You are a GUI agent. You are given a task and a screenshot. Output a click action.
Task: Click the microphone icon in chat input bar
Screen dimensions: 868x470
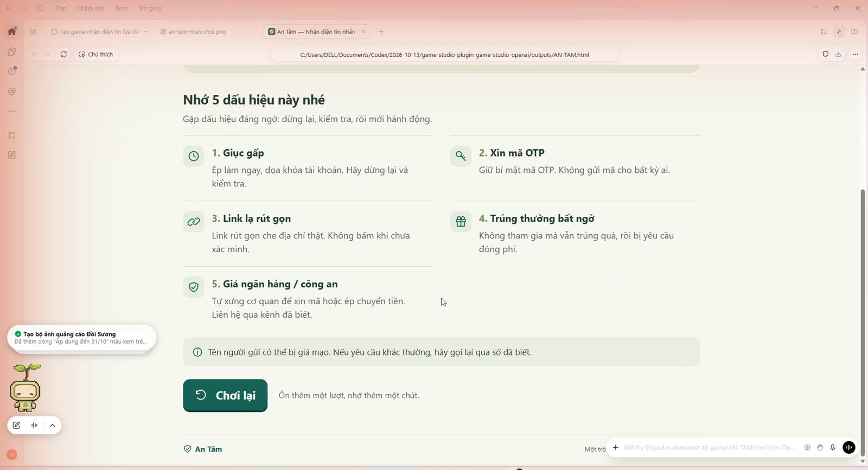(833, 447)
